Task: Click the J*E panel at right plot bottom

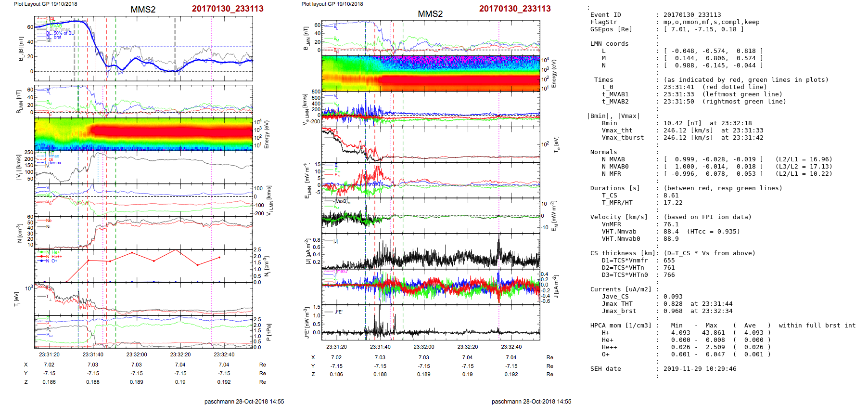Action: click(430, 322)
